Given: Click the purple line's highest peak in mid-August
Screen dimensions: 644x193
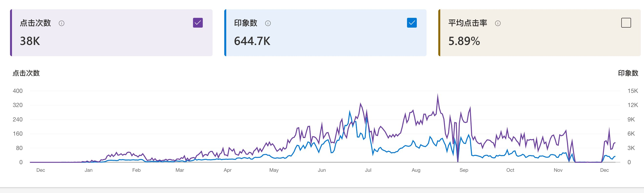Looking at the screenshot, I should click(438, 95).
